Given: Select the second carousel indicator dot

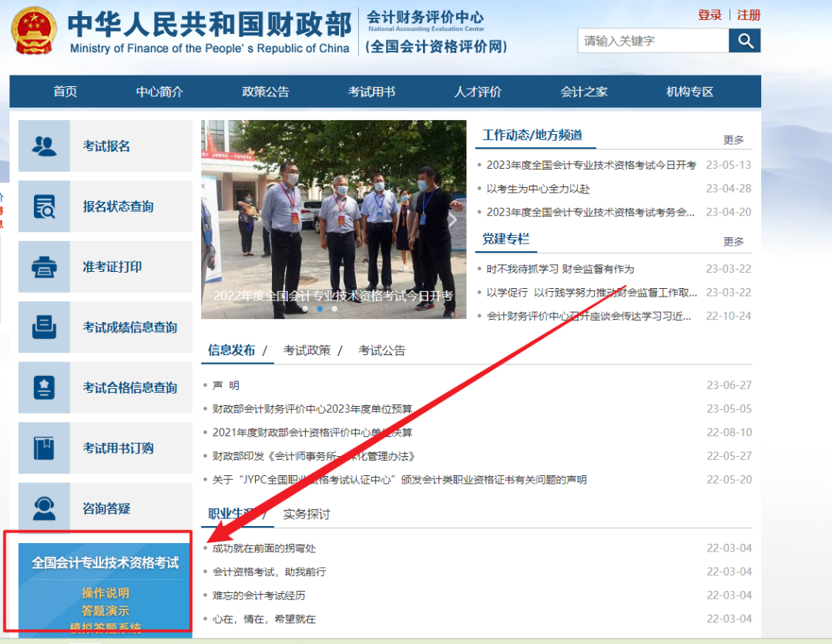Looking at the screenshot, I should [x=320, y=308].
